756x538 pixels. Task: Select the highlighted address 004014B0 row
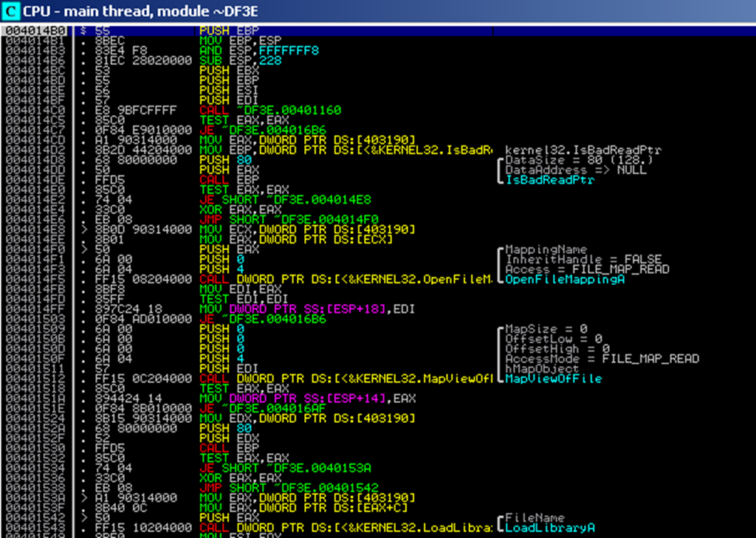pyautogui.click(x=27, y=30)
